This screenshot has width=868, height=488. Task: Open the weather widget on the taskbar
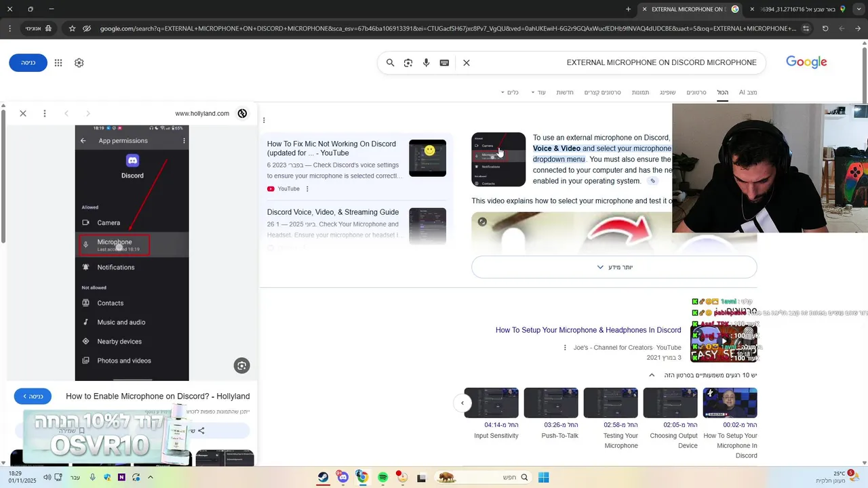pyautogui.click(x=839, y=477)
